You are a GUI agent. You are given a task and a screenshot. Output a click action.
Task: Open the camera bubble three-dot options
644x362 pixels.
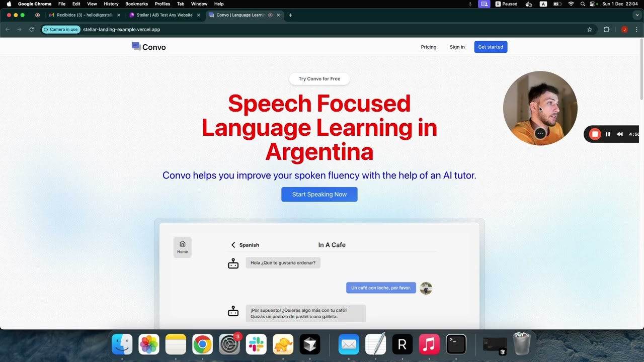click(x=540, y=133)
